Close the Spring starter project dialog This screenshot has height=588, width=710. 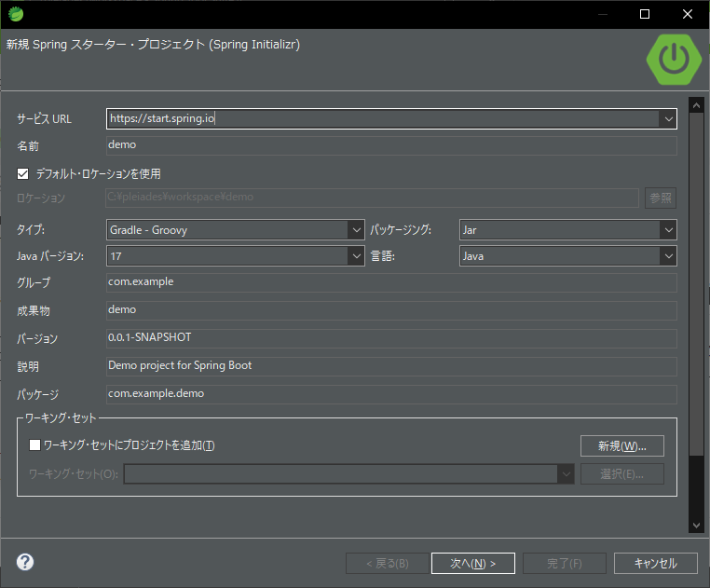point(688,14)
